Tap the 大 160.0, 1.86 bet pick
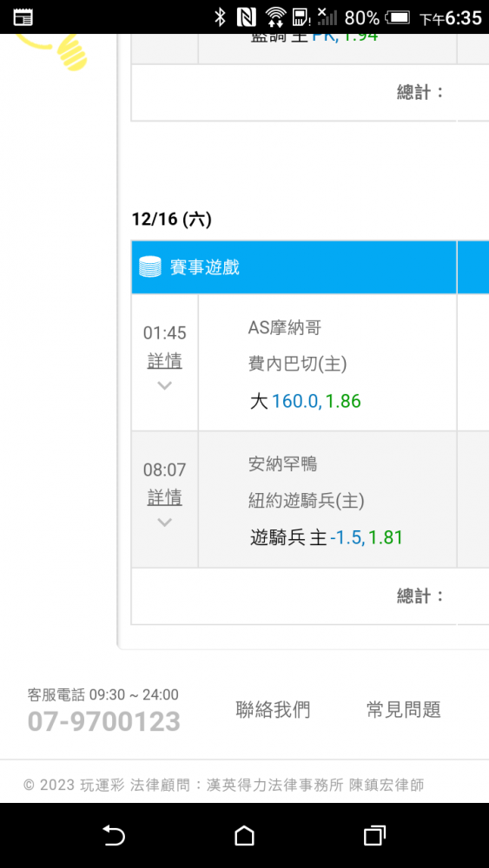 (305, 401)
